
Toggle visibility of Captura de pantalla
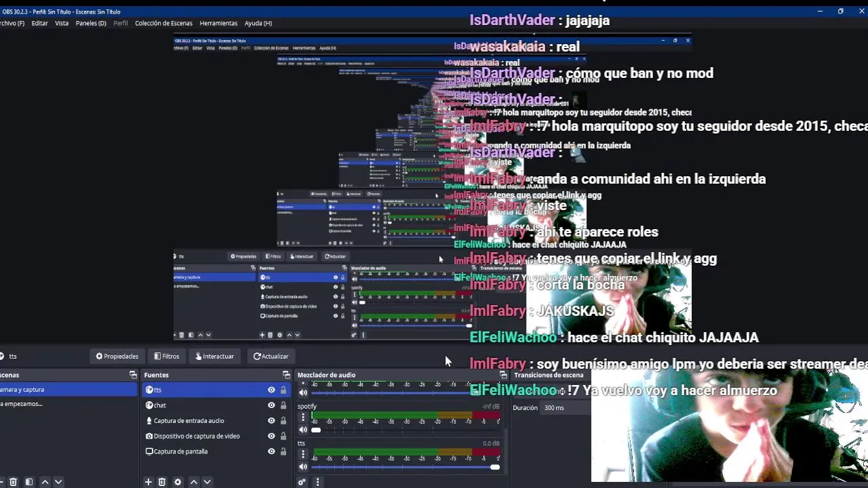click(271, 451)
